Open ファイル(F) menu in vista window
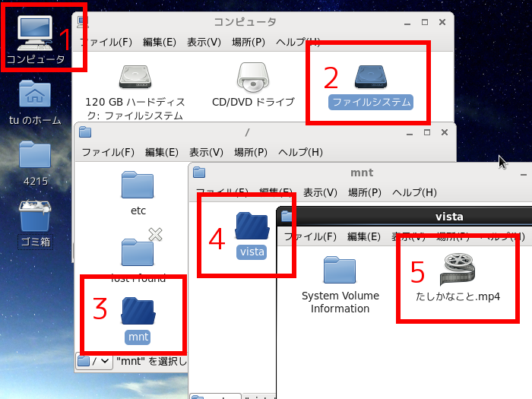Viewport: 532px width, 399px height. (310, 236)
